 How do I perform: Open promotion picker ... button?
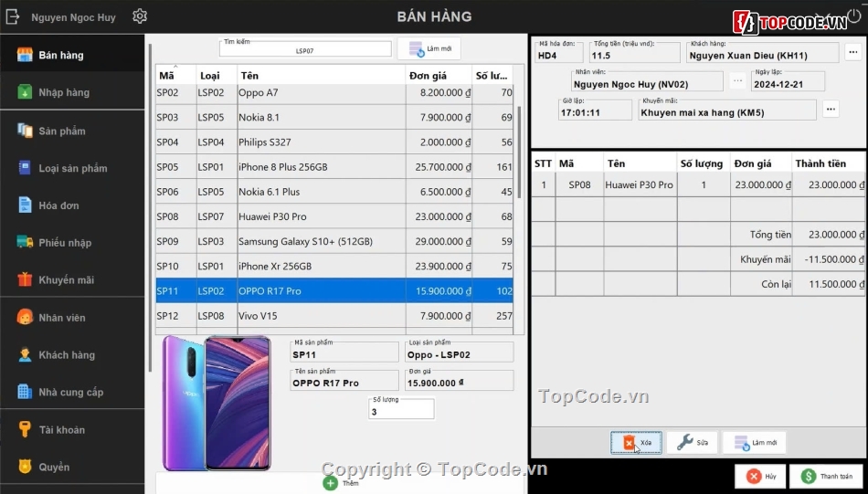[x=831, y=109]
